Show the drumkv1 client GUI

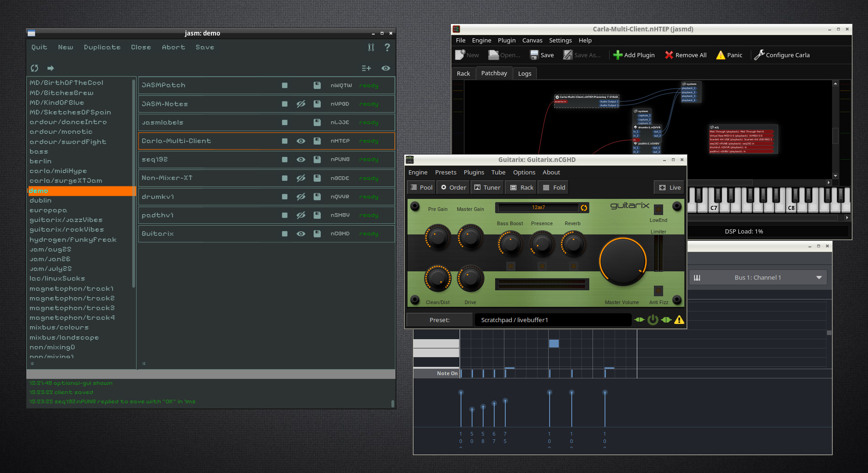coord(301,197)
